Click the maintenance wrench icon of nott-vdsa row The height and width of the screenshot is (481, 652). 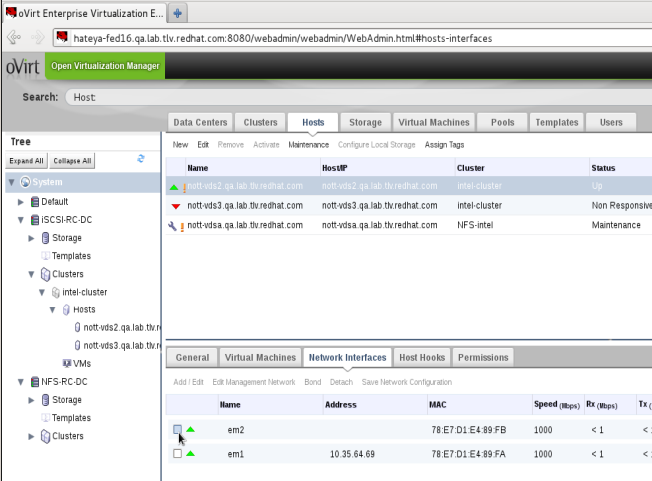pyautogui.click(x=172, y=226)
